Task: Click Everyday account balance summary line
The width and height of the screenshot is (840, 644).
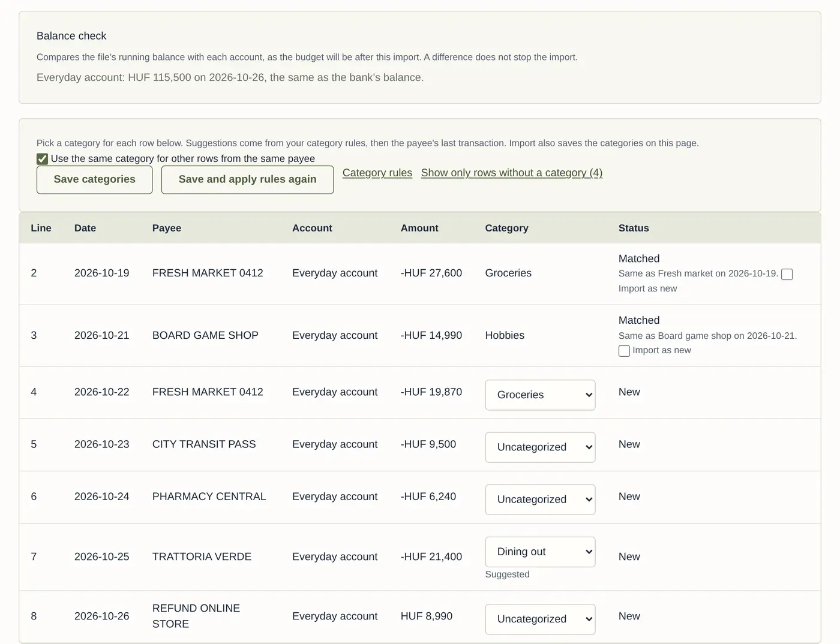Action: pos(230,77)
